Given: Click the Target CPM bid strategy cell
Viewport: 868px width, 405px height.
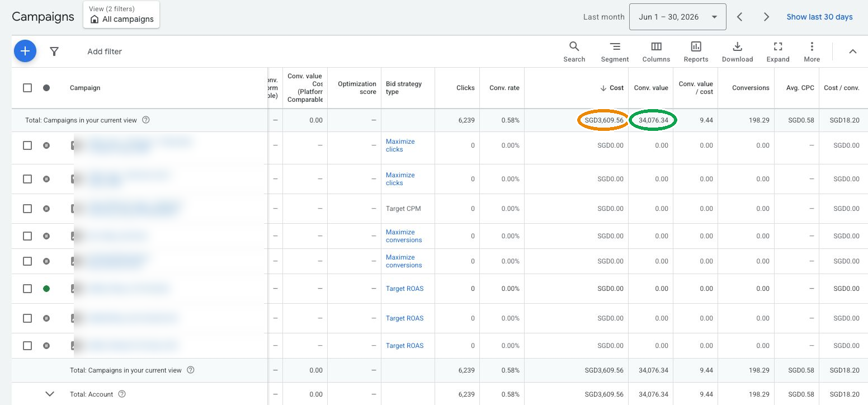Looking at the screenshot, I should (x=403, y=209).
